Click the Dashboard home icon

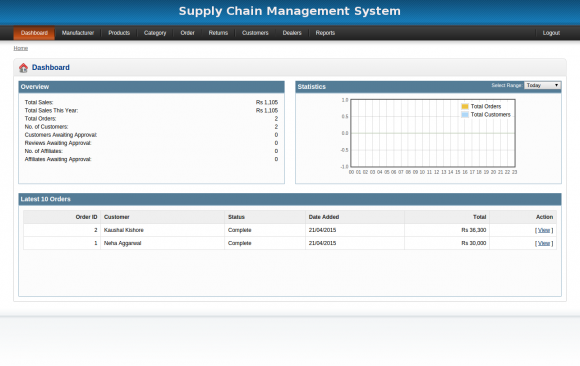click(x=23, y=68)
